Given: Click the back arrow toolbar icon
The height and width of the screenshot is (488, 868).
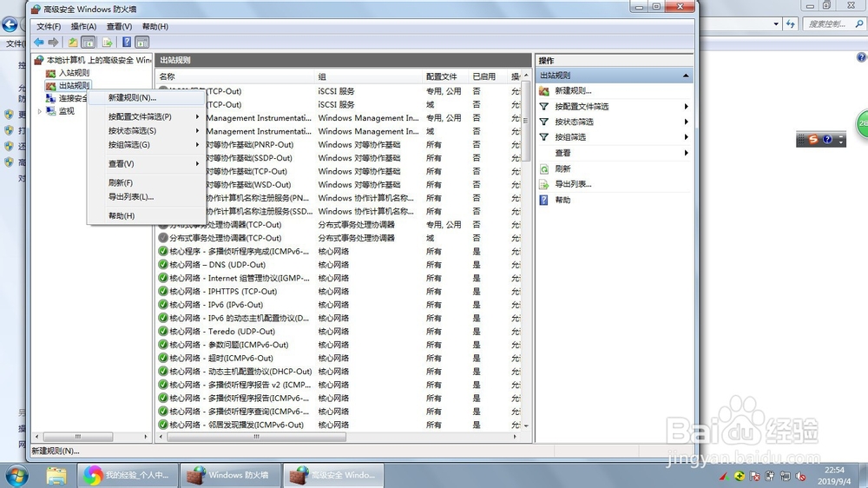Looking at the screenshot, I should (x=39, y=42).
